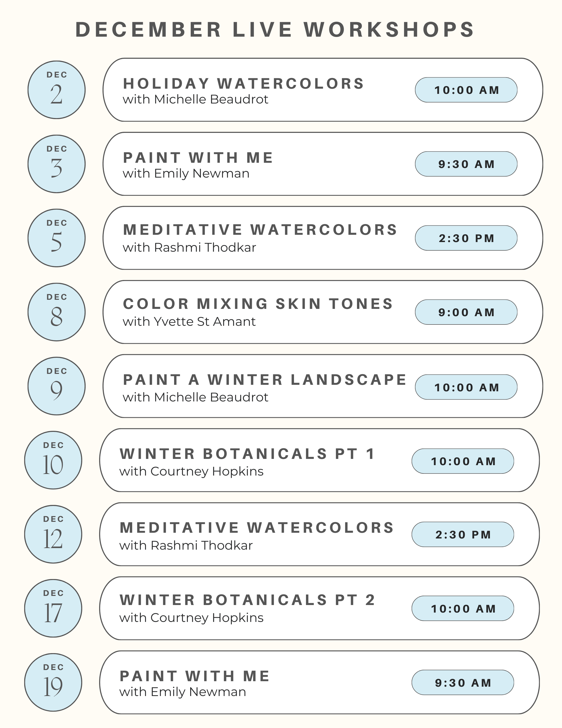Click instructor name Yvette St Amant
Screen dimensions: 562x728
tap(189, 322)
